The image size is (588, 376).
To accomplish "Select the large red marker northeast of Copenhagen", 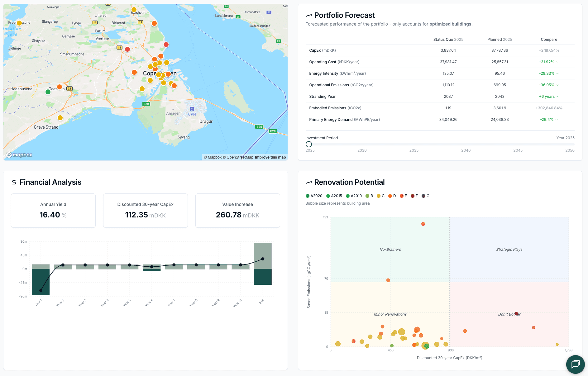I will coord(166,45).
